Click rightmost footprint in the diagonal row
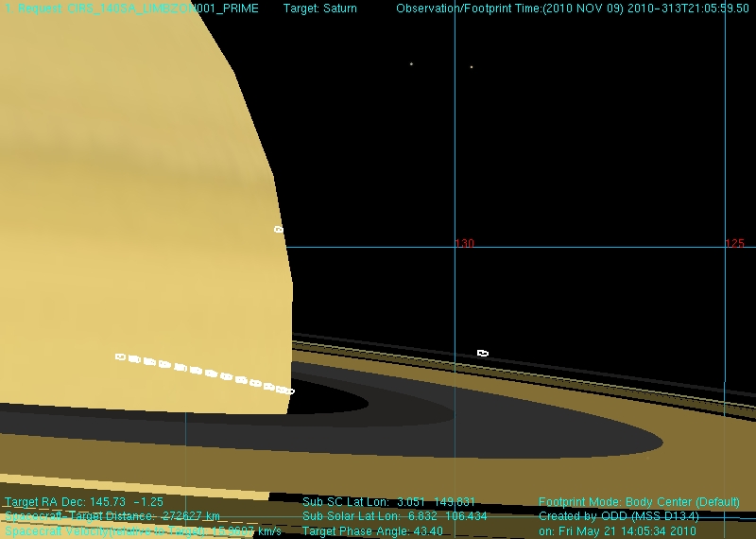The height and width of the screenshot is (539, 756). [x=289, y=391]
